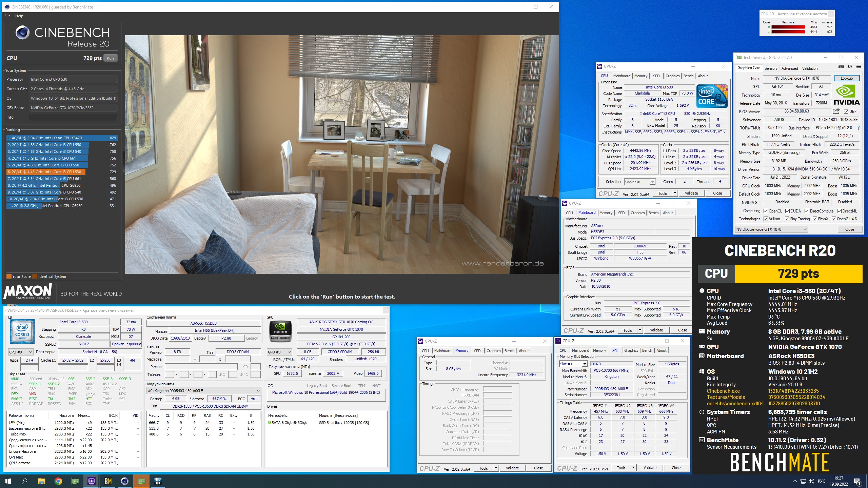Image resolution: width=868 pixels, height=488 pixels.
Task: Expand Tools arrow in CPU-Z Memory window
Action: click(x=495, y=468)
